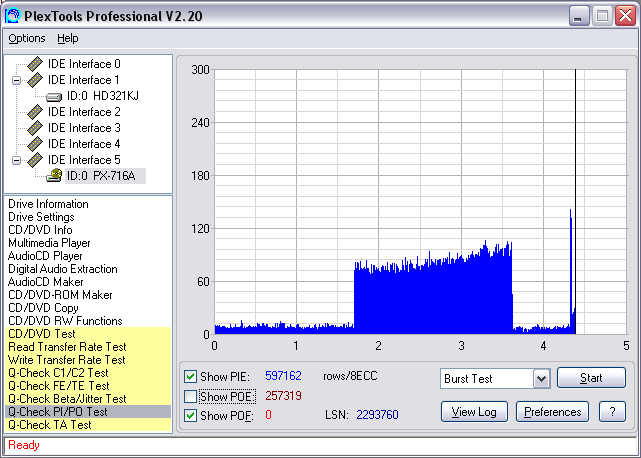Click the PlexTools app icon in title bar
The width and height of the screenshot is (641, 458).
(x=12, y=16)
